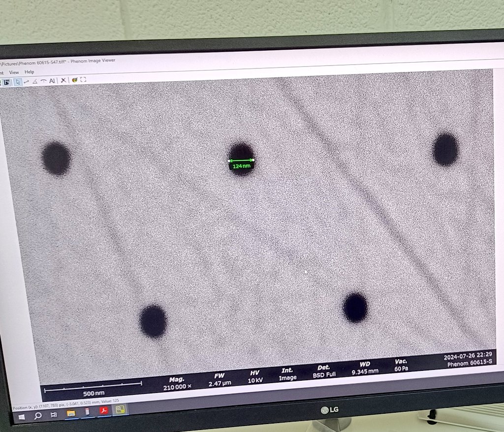
Task: Select the 124 nm measurement label
Action: (x=241, y=166)
